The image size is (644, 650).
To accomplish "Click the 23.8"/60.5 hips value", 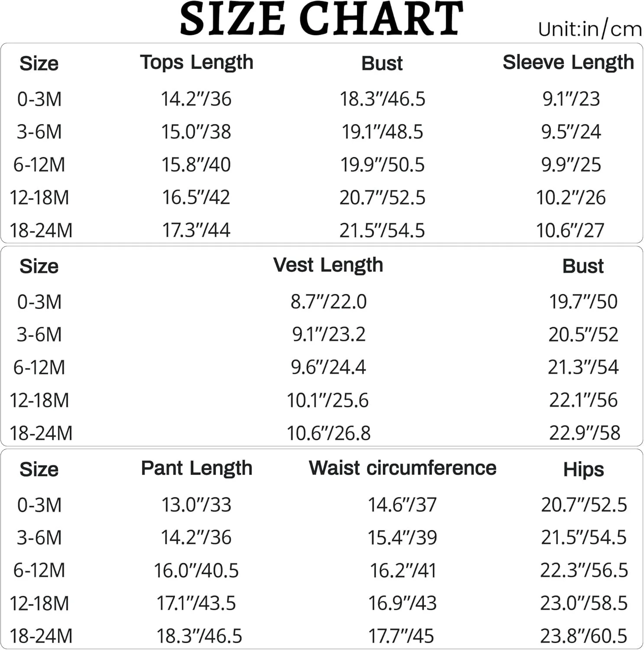I will coord(583,636).
